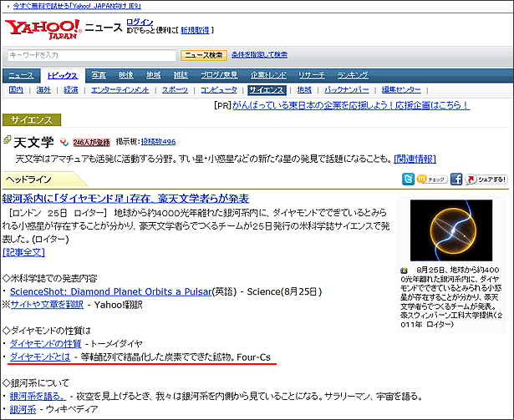Select the ランキング tab
Screen dimensions: 514x420
click(x=353, y=75)
